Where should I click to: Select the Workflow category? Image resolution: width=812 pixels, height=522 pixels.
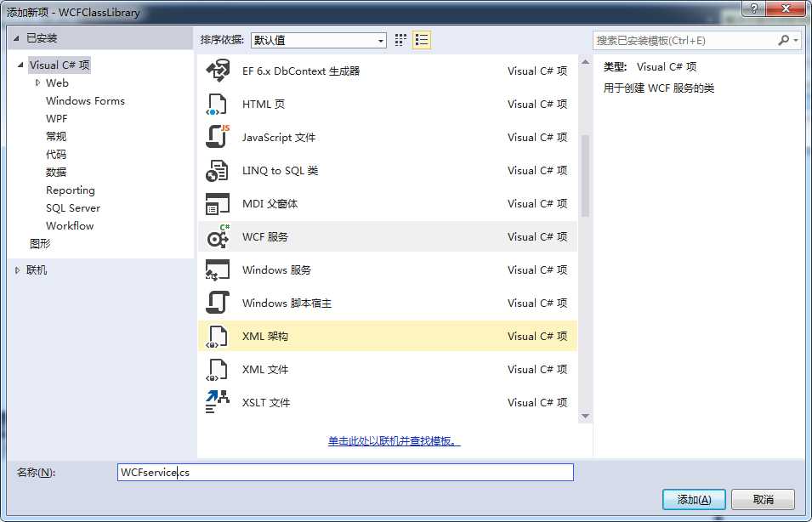tap(70, 226)
